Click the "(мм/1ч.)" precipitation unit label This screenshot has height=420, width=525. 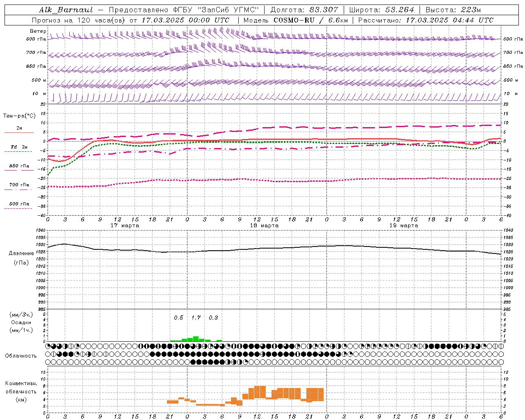click(21, 330)
